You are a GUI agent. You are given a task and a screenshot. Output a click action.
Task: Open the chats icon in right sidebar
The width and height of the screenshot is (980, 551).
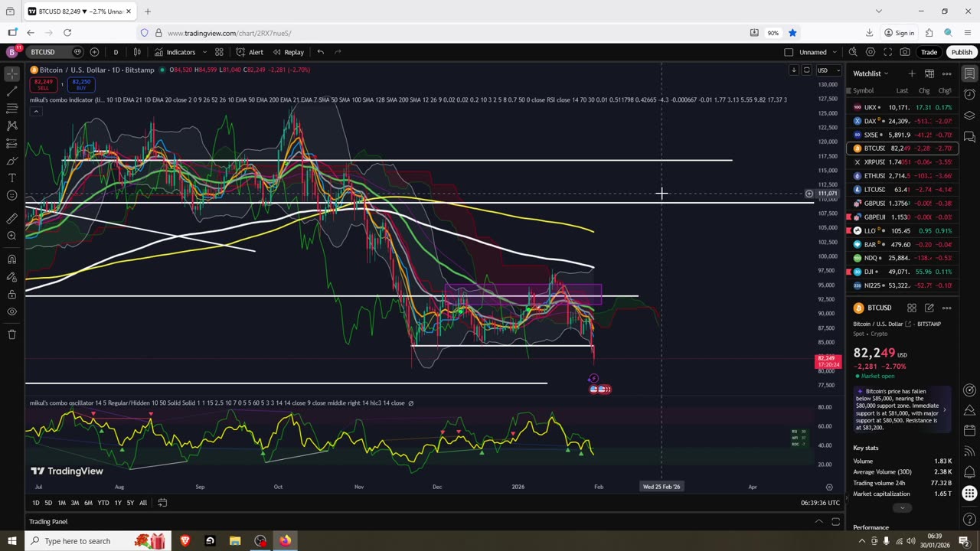pyautogui.click(x=969, y=137)
